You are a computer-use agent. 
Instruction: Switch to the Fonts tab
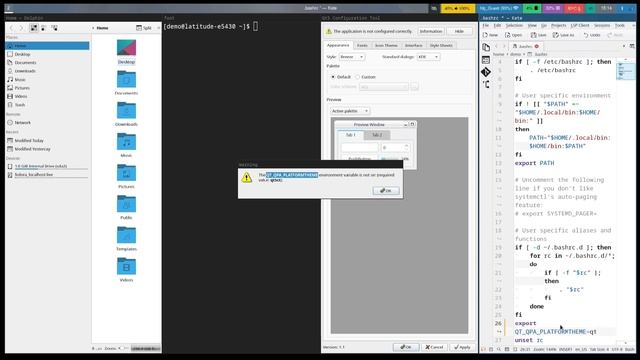click(x=362, y=45)
